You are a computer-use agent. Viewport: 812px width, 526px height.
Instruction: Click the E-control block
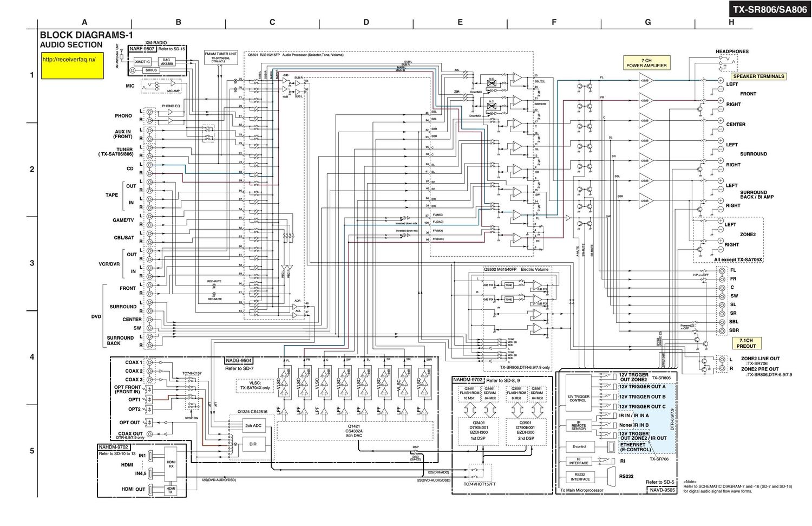(x=578, y=447)
